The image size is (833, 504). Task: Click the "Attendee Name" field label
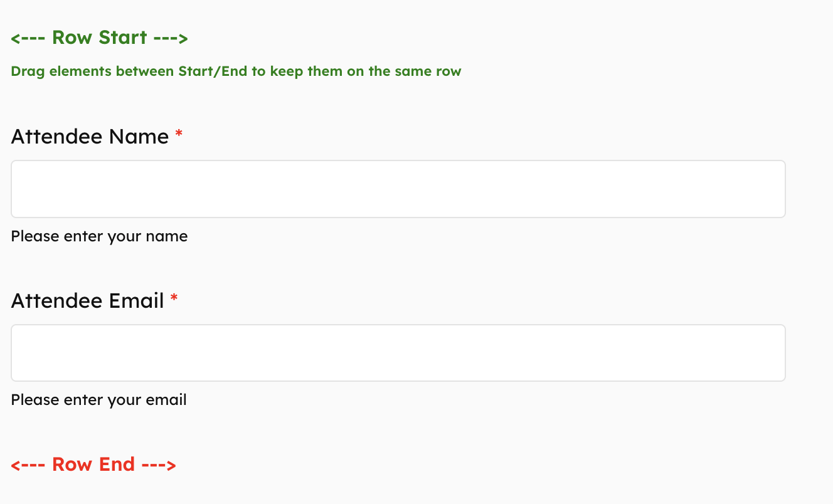(x=90, y=137)
